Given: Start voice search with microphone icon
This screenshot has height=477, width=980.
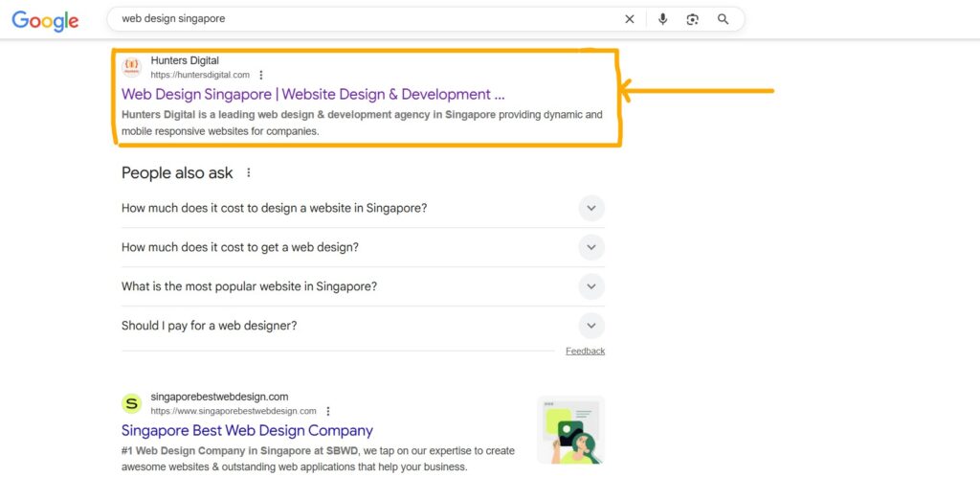Looking at the screenshot, I should click(x=662, y=19).
